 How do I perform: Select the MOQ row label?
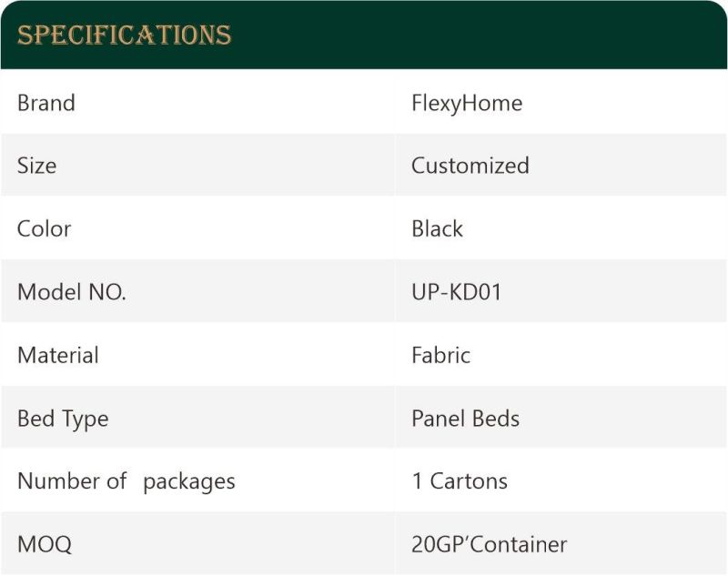point(45,544)
